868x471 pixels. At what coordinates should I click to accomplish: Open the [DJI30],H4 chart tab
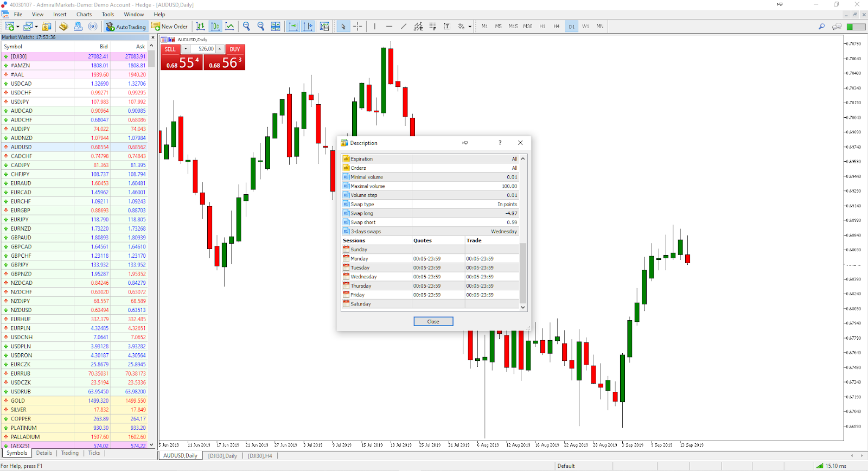[x=260, y=456]
